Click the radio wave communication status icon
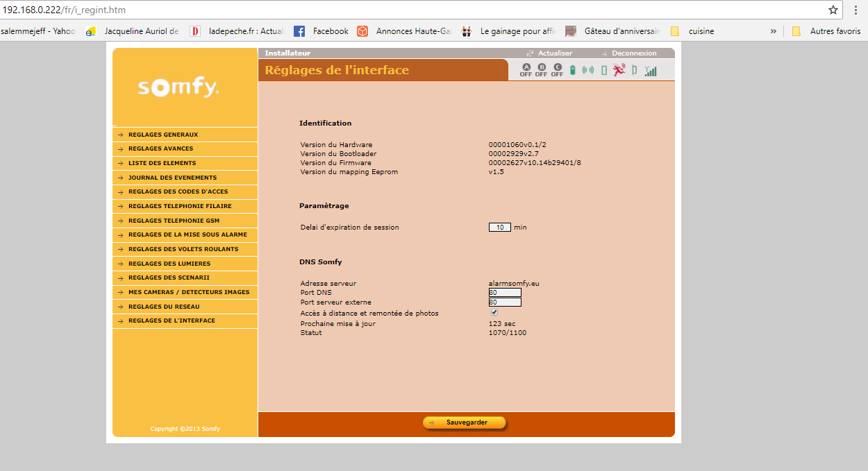The image size is (868, 471). click(x=588, y=70)
